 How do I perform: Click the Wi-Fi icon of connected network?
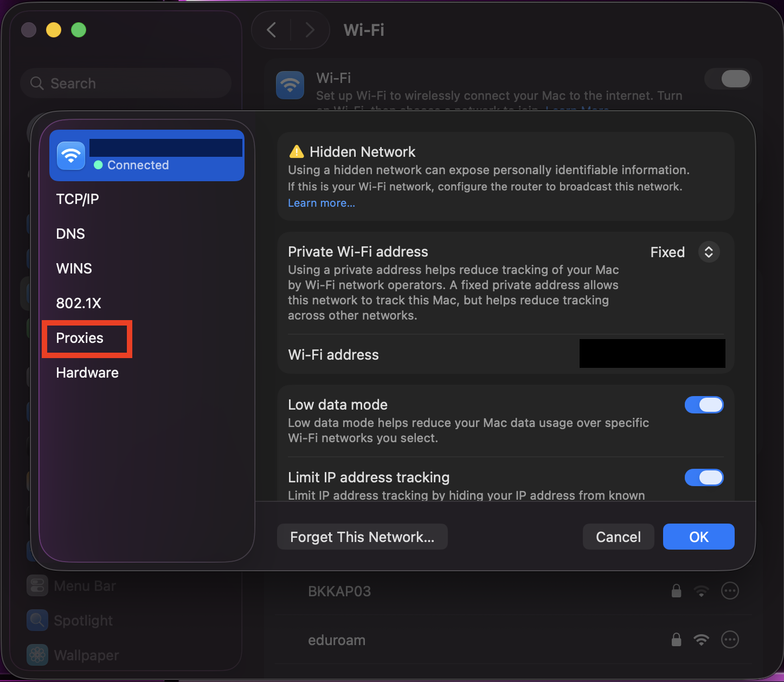pyautogui.click(x=71, y=156)
